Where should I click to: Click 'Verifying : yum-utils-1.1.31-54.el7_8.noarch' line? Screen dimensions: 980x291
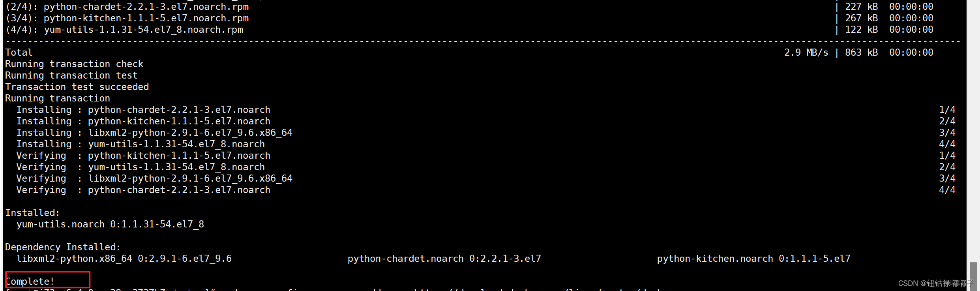click(x=141, y=167)
